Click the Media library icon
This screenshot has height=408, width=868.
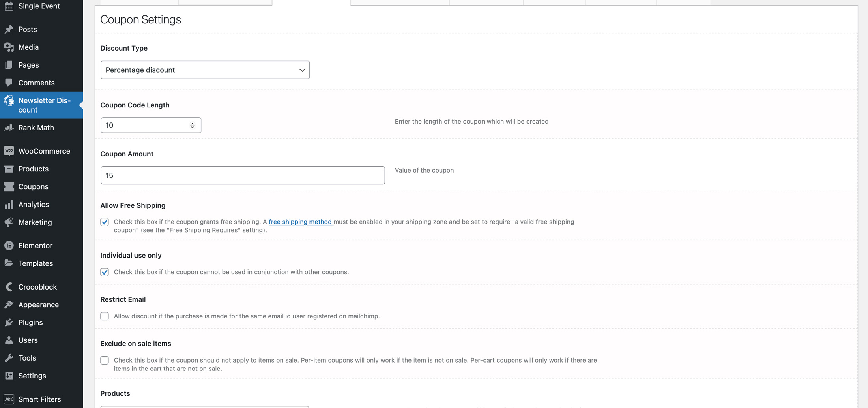coord(9,47)
